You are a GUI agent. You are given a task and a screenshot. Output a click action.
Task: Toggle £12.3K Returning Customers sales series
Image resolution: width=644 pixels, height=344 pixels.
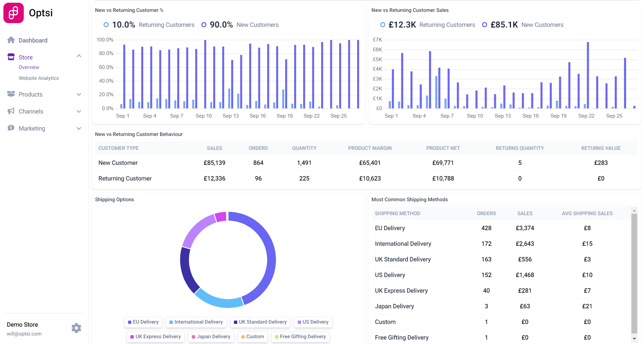pyautogui.click(x=427, y=25)
